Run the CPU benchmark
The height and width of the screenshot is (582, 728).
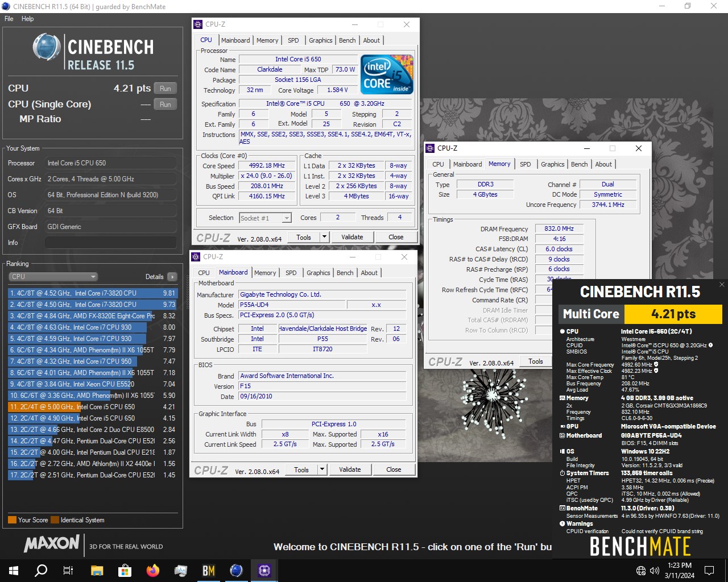166,88
